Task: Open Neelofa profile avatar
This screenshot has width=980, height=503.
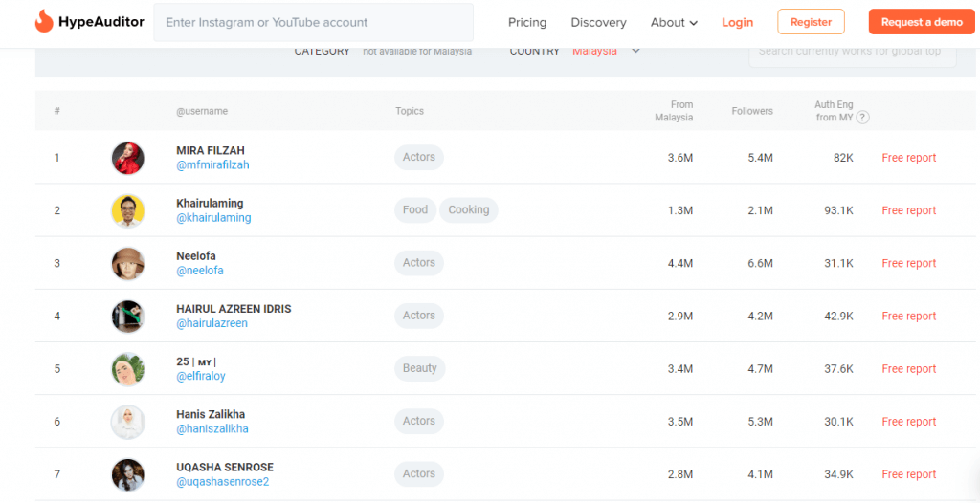Action: click(128, 264)
